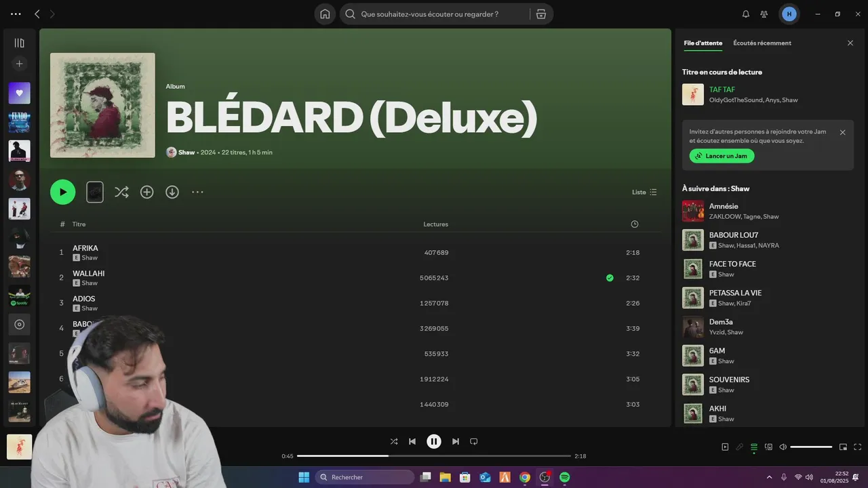Screen dimensions: 868x488
Task: Save album to library plus circle
Action: pyautogui.click(x=146, y=192)
